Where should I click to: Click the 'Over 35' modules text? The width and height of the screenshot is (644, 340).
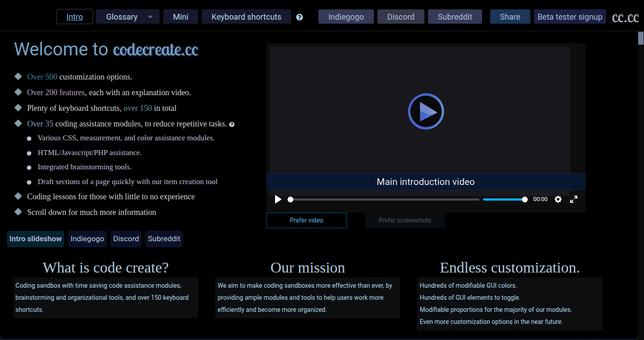[40, 124]
